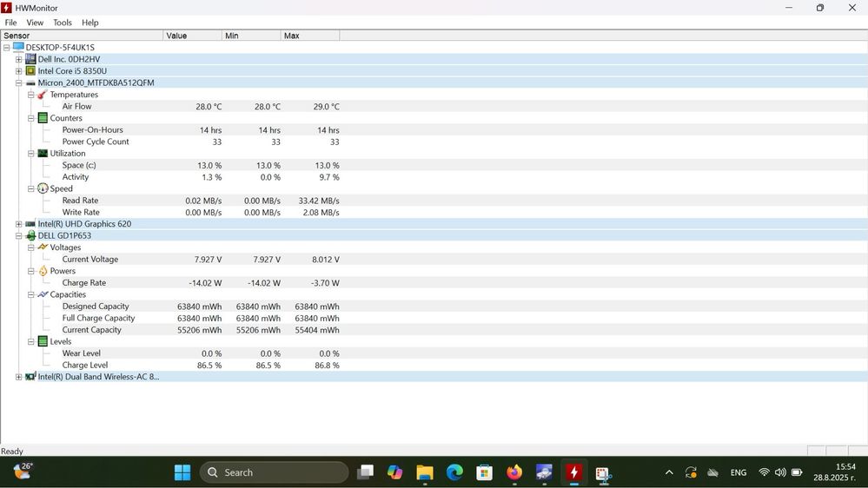Open the Windows Start menu

(182, 472)
